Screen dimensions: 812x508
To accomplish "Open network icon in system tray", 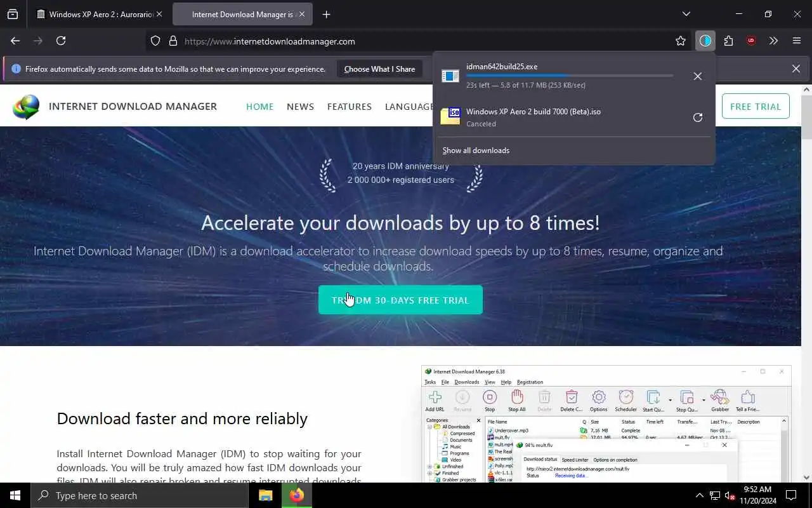I will (x=715, y=495).
